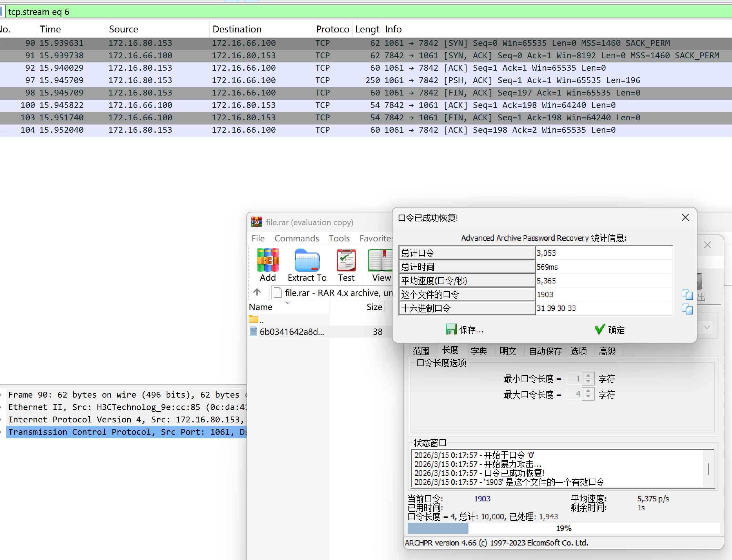
Task: Open the Commands menu in WinRAR
Action: [x=296, y=238]
